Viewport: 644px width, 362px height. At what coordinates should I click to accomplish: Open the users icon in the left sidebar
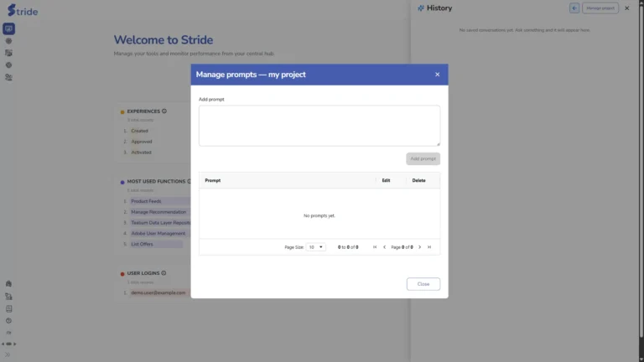point(8,77)
